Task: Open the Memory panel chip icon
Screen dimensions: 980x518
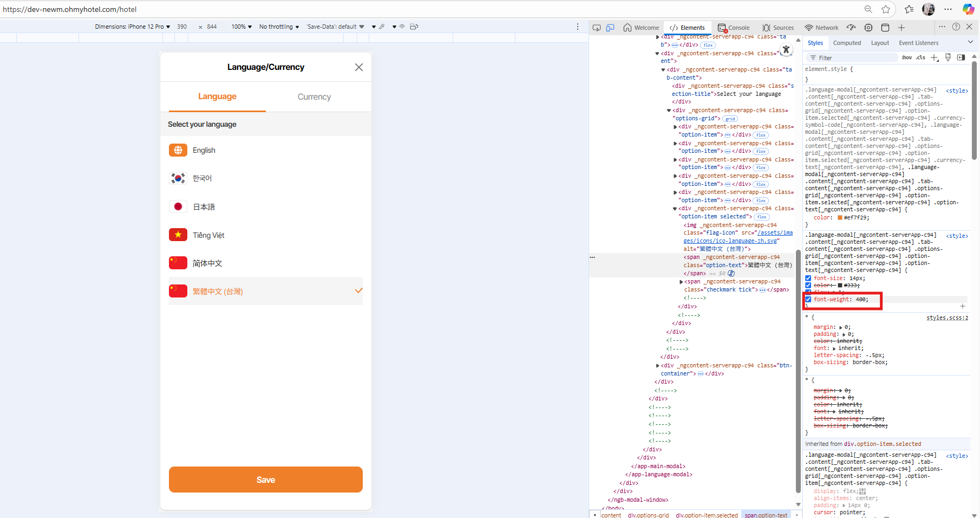Action: coord(868,28)
